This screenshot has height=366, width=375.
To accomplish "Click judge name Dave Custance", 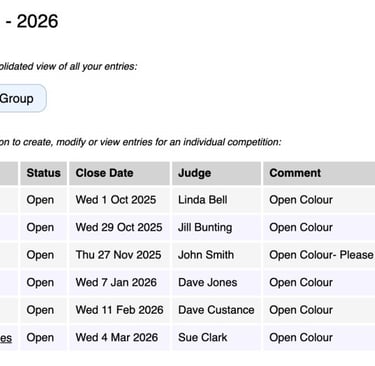I will [x=216, y=310].
